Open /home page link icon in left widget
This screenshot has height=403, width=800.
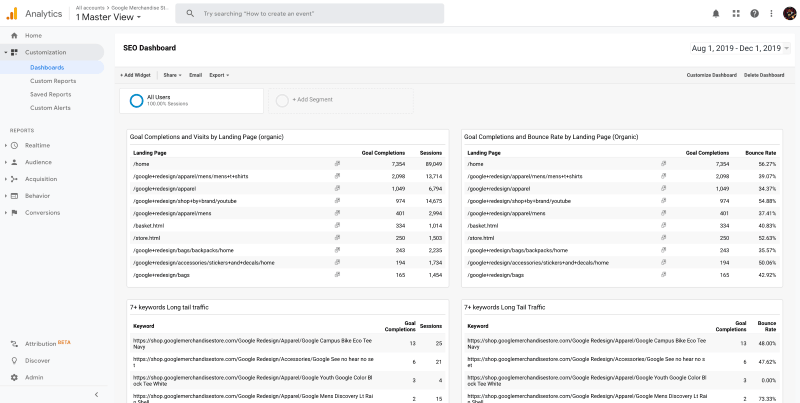pos(337,164)
